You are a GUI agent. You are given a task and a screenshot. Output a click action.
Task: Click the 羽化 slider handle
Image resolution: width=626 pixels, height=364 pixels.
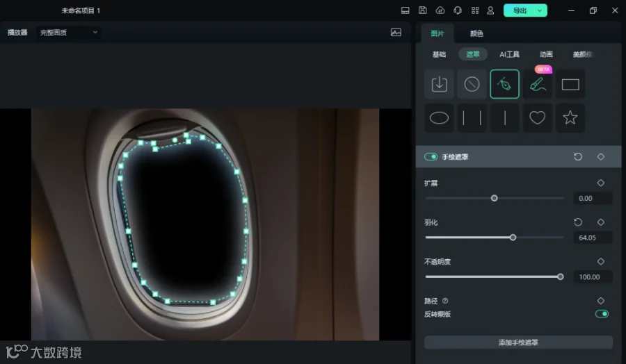click(513, 238)
